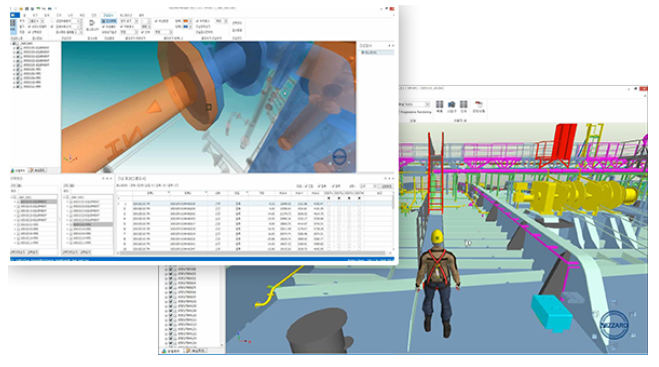
Task: Click the worker avatar in the rear 3D view
Action: (438, 283)
